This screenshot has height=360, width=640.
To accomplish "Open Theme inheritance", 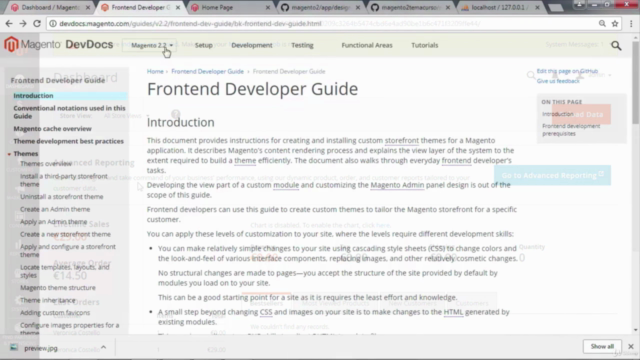I will 47,300.
